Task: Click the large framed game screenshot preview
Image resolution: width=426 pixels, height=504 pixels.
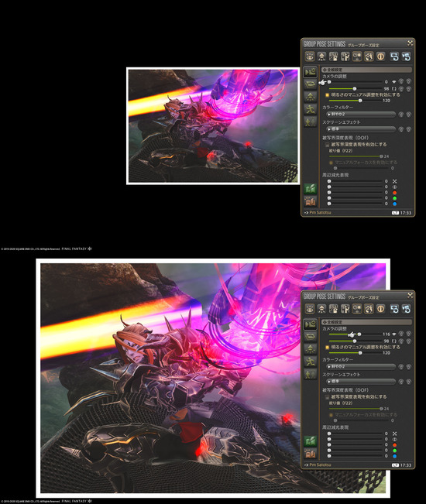Action: pyautogui.click(x=213, y=378)
